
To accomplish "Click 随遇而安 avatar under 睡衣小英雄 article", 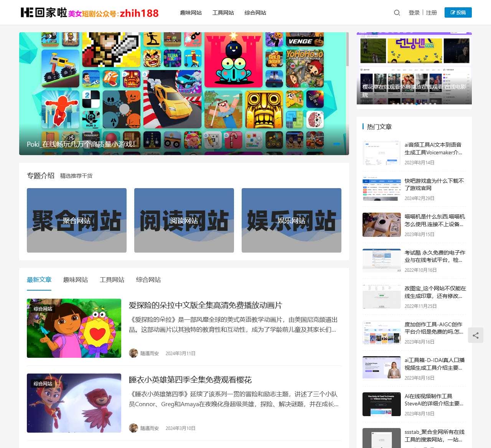I will tap(133, 428).
